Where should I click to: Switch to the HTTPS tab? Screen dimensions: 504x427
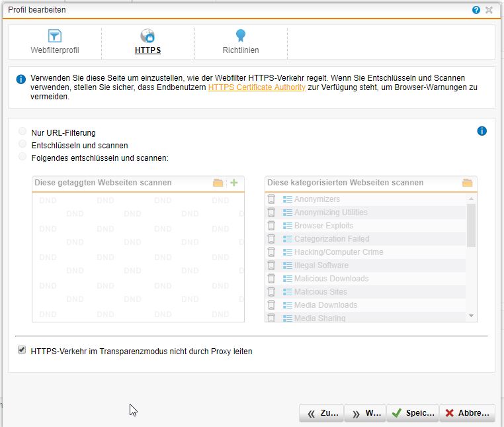(x=147, y=42)
